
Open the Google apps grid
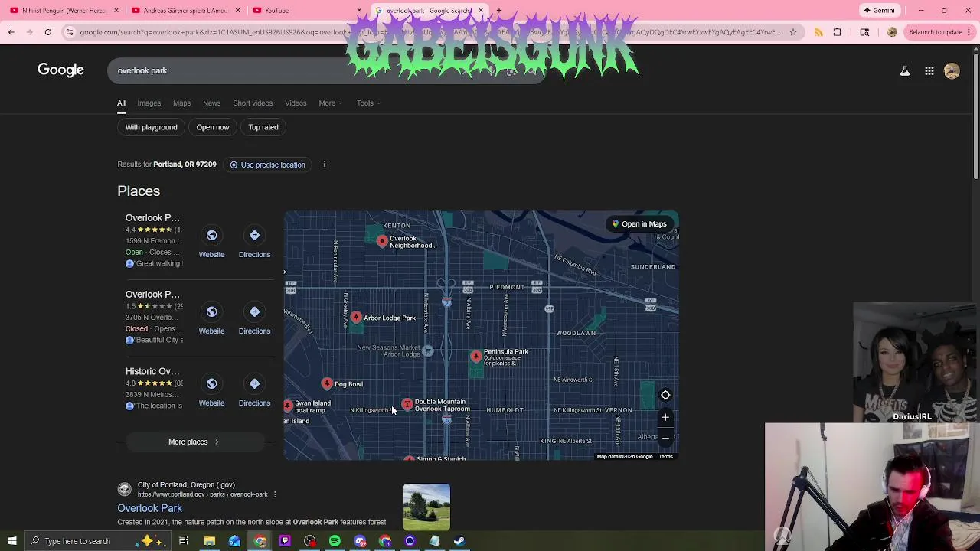coord(929,71)
